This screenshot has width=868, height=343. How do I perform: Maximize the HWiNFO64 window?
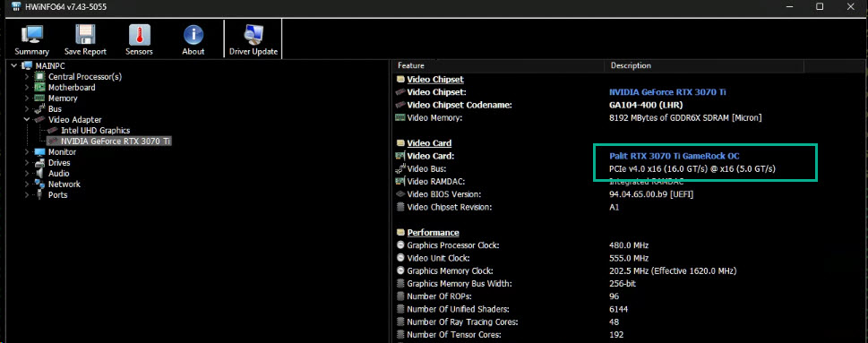pyautogui.click(x=820, y=6)
